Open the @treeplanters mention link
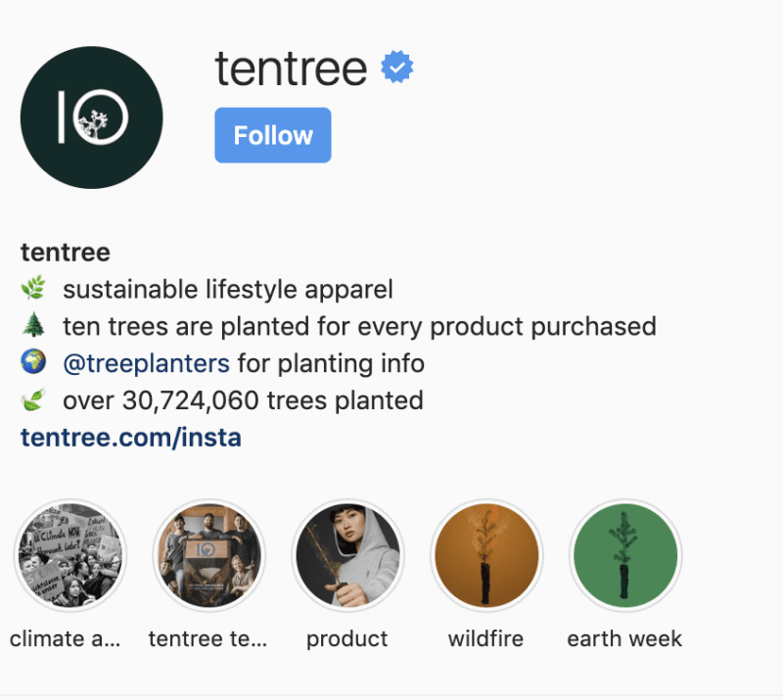Screen dimensions: 783x700 pyautogui.click(x=146, y=363)
